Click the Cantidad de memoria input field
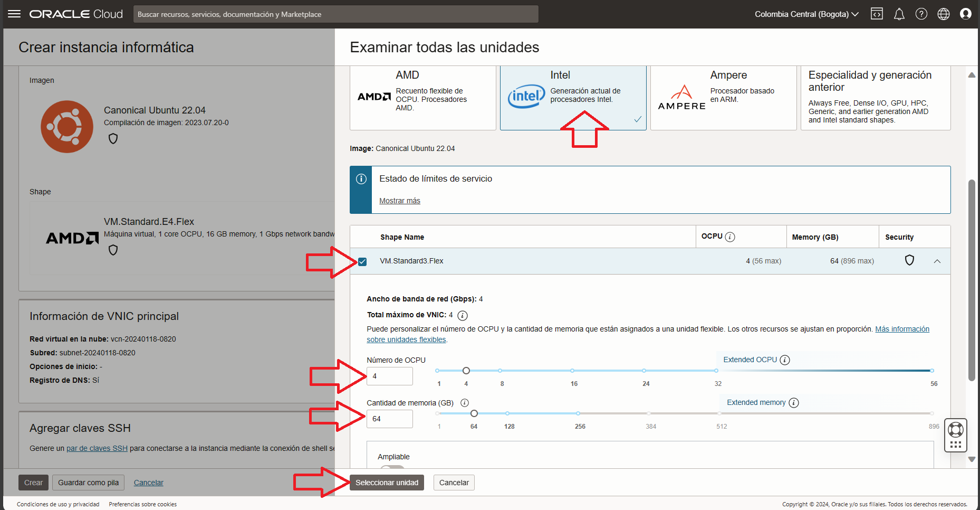980x510 pixels. [390, 419]
